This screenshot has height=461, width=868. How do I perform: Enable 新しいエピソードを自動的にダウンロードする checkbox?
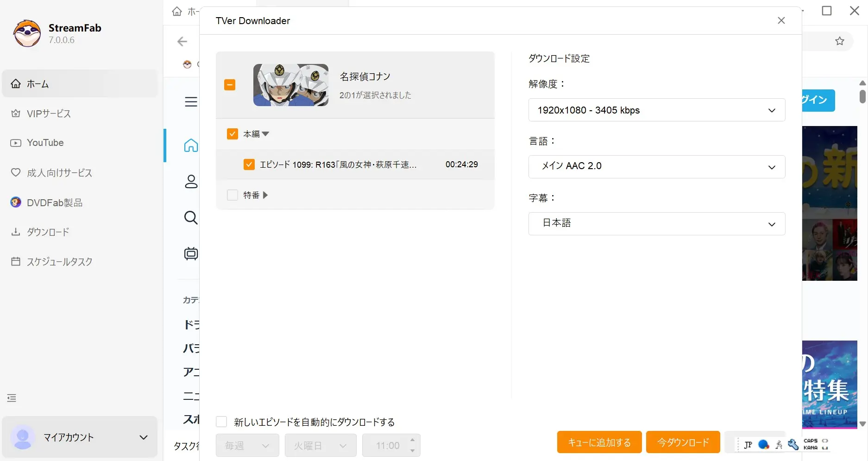point(221,422)
